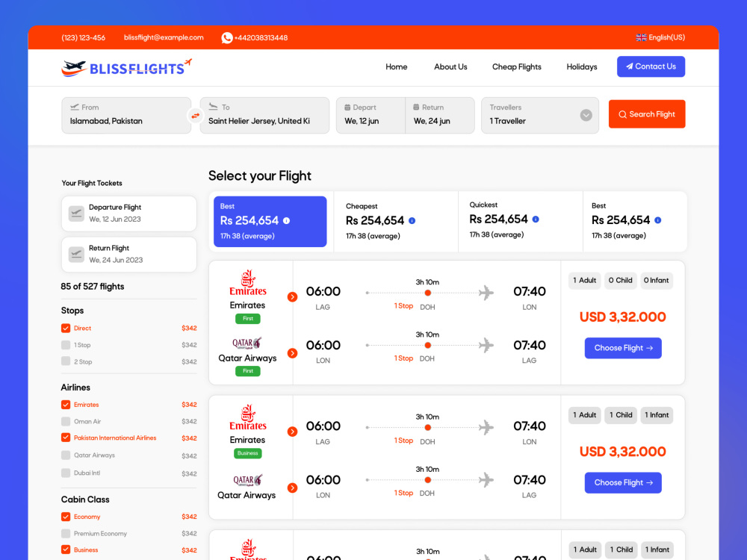Open the English(US) language selector
This screenshot has height=560, width=747.
[660, 37]
